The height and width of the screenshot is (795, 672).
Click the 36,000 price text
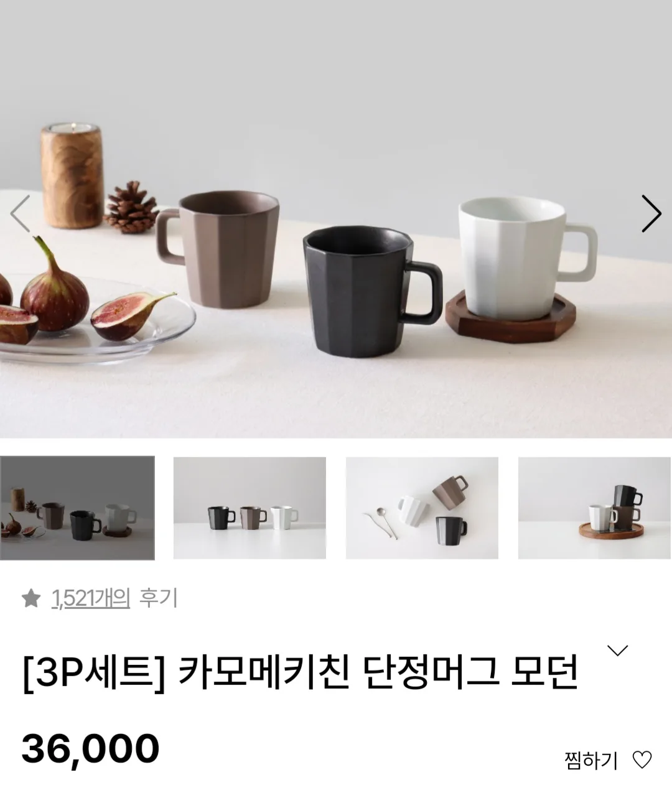tap(91, 748)
